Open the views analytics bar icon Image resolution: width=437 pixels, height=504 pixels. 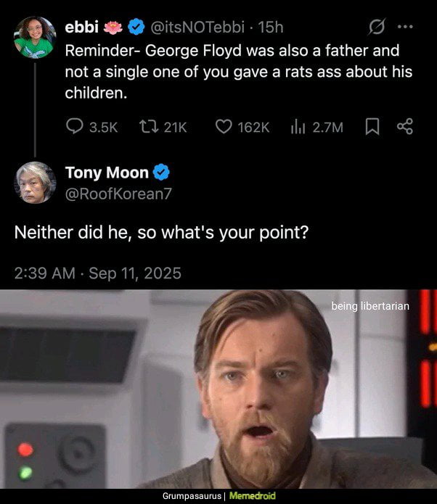point(298,127)
